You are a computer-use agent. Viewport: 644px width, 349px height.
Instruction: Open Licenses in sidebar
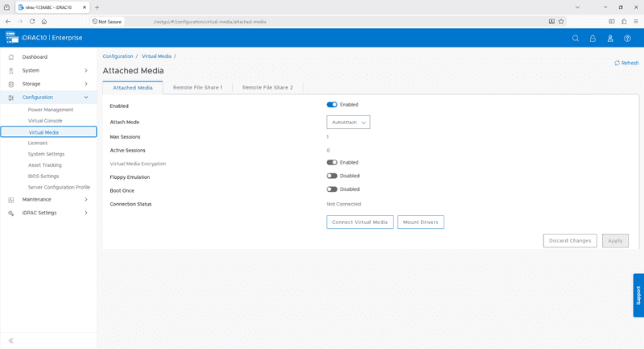pyautogui.click(x=38, y=143)
